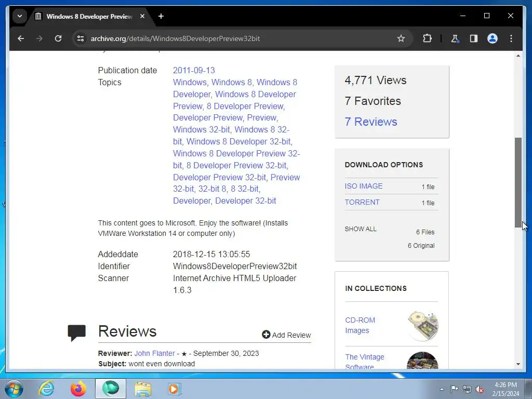Click Add Review button

point(286,335)
